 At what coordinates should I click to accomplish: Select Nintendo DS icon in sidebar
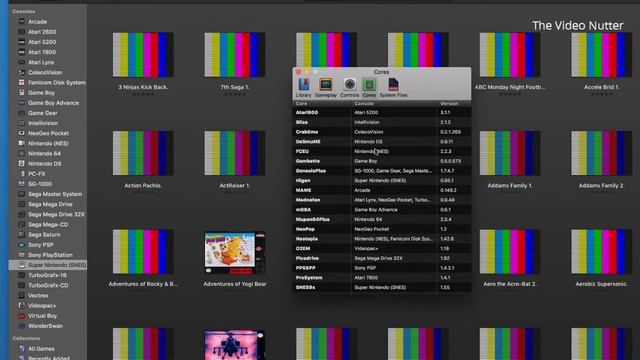coord(22,164)
